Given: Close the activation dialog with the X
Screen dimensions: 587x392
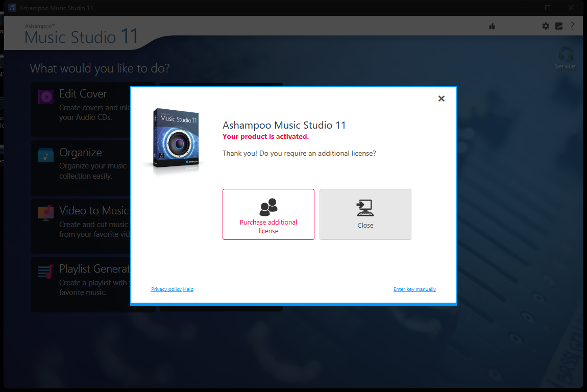Looking at the screenshot, I should (442, 99).
